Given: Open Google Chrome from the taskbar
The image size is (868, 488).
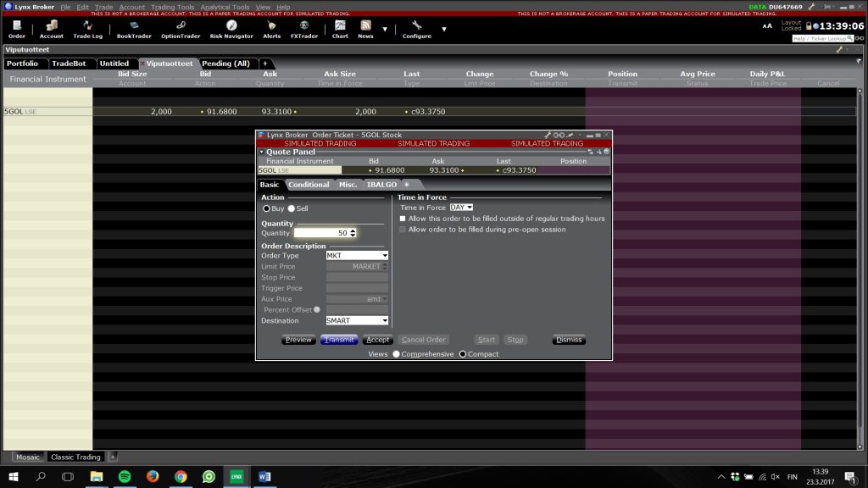Looking at the screenshot, I should (x=181, y=476).
